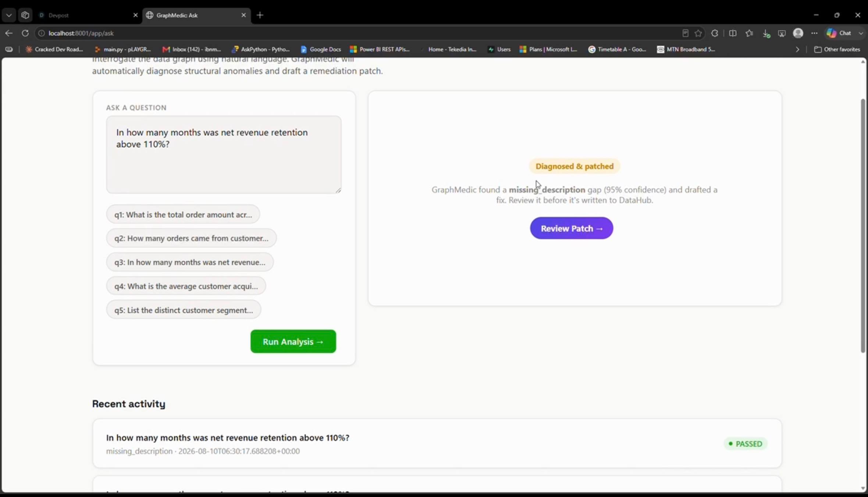Viewport: 868px width, 497px height.
Task: Click the Review Patch button
Action: pyautogui.click(x=572, y=228)
